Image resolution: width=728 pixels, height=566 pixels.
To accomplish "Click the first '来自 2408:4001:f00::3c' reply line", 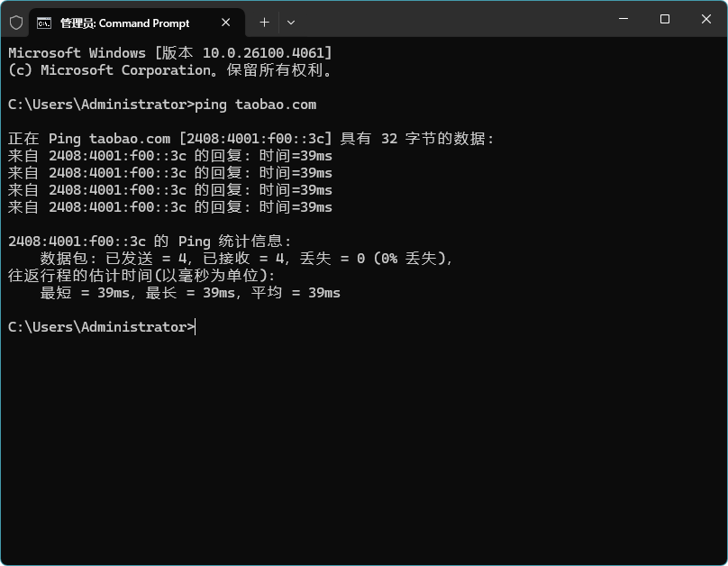I will (x=170, y=156).
